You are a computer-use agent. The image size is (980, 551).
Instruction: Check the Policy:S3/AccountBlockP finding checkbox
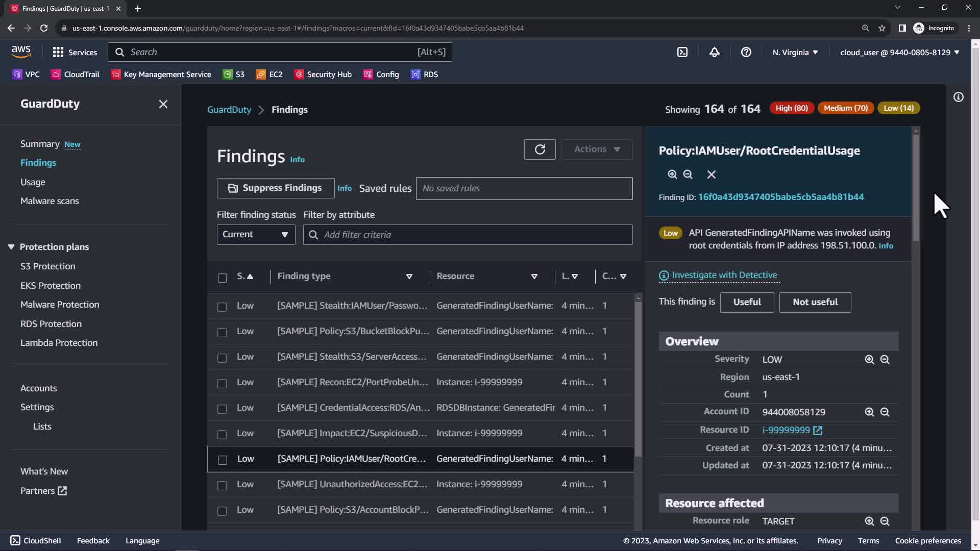pos(222,511)
